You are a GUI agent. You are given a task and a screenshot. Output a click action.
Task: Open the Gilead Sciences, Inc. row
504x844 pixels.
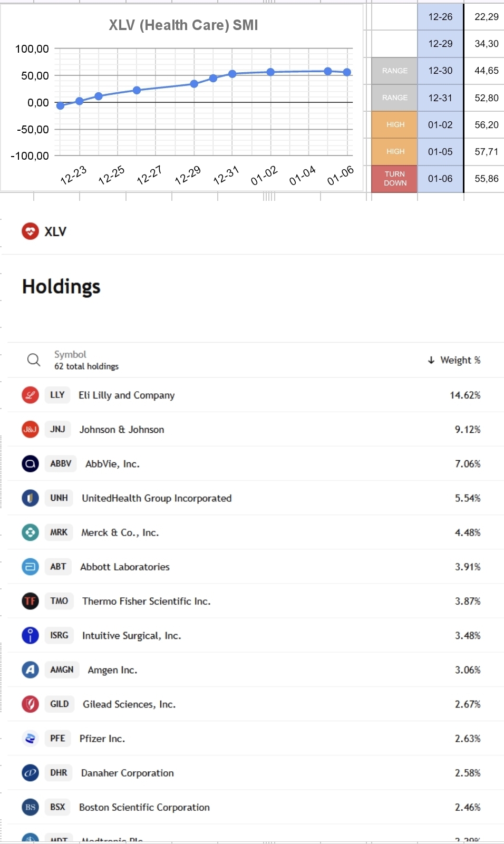click(255, 704)
